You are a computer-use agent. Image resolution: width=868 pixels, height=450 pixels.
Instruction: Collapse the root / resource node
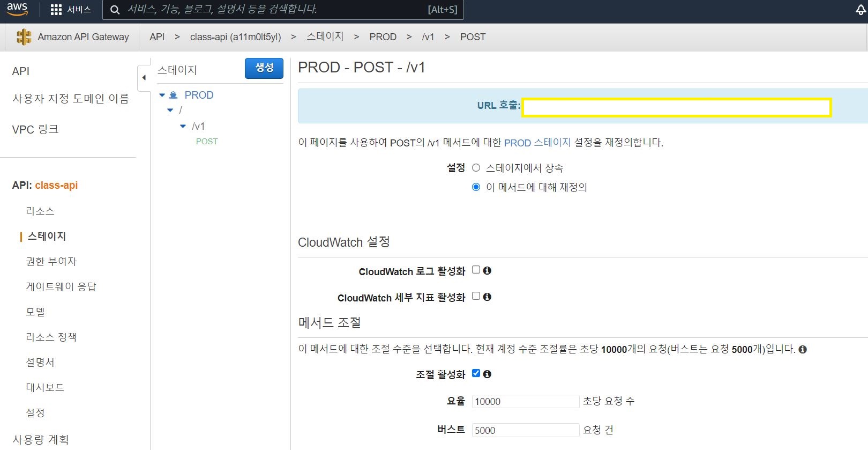tap(170, 110)
